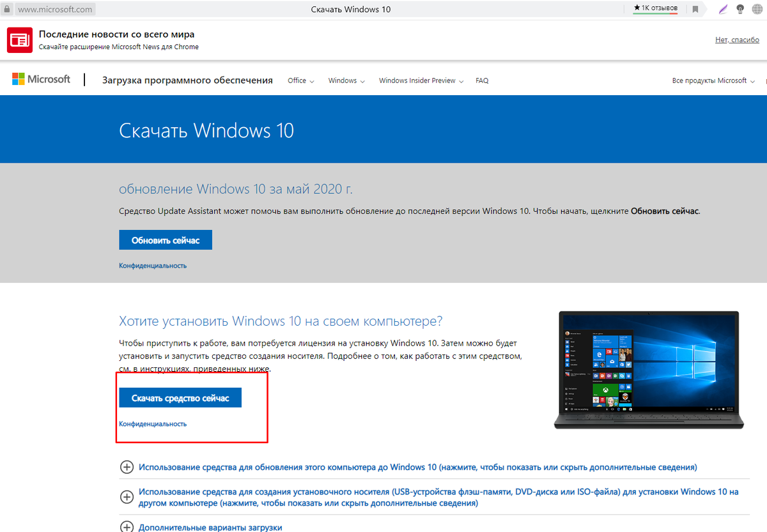Click the purple feather extension icon
This screenshot has width=767, height=532.
click(x=722, y=8)
